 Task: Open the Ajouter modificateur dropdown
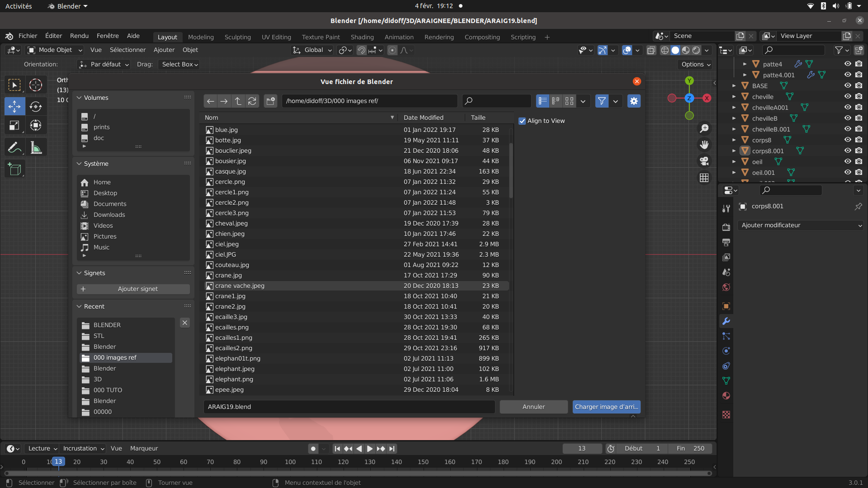tap(801, 225)
